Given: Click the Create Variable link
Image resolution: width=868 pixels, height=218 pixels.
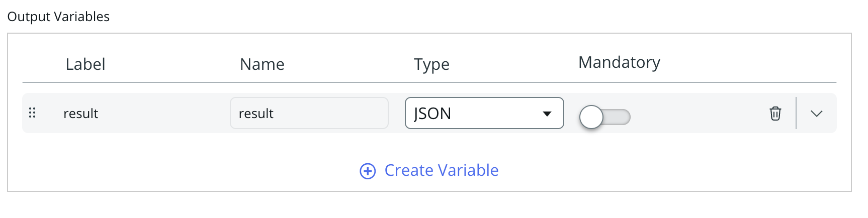Looking at the screenshot, I should pos(441,170).
